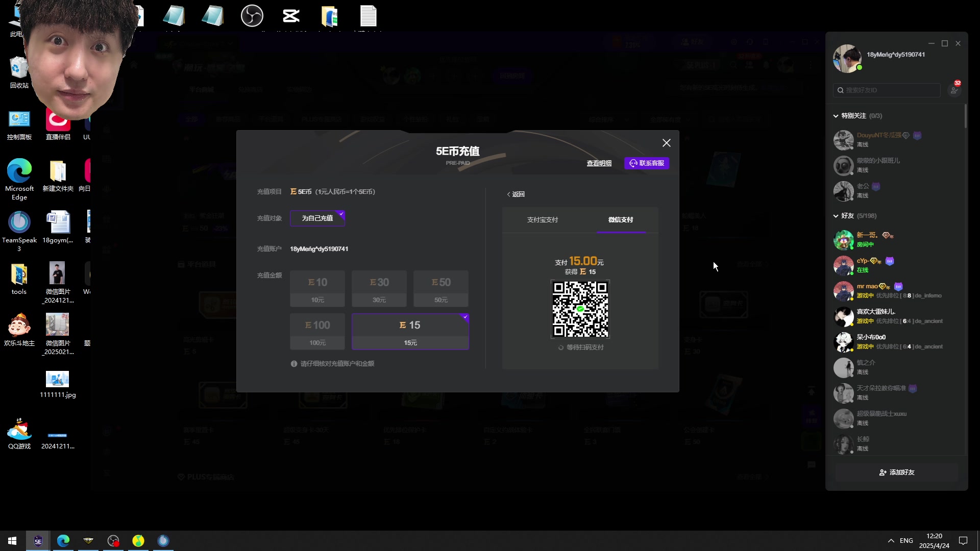Image resolution: width=980 pixels, height=551 pixels.
Task: Open 回收站 desktop icon
Action: coord(19,72)
